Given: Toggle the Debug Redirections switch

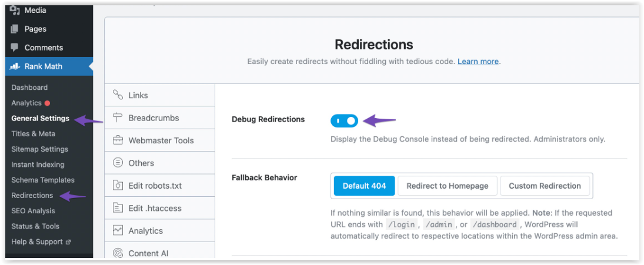Looking at the screenshot, I should [344, 121].
